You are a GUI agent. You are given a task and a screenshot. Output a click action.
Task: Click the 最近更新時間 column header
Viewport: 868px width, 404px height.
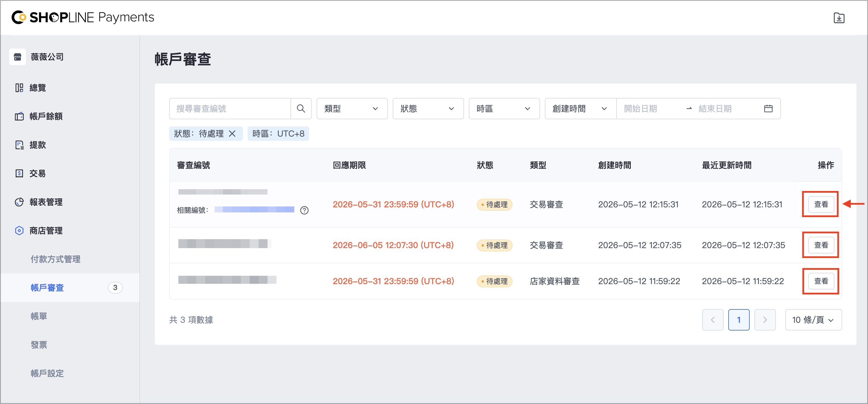tap(727, 165)
